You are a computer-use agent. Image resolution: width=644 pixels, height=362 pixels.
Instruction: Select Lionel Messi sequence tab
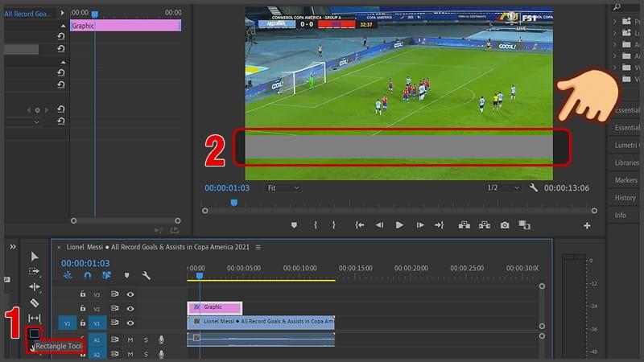pyautogui.click(x=158, y=247)
